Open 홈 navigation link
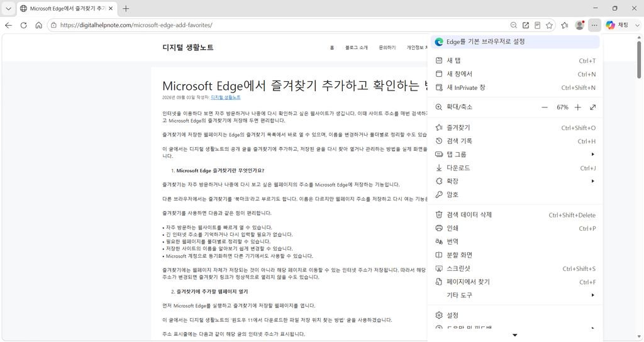Screen dimensions: 644x342 tap(332, 48)
